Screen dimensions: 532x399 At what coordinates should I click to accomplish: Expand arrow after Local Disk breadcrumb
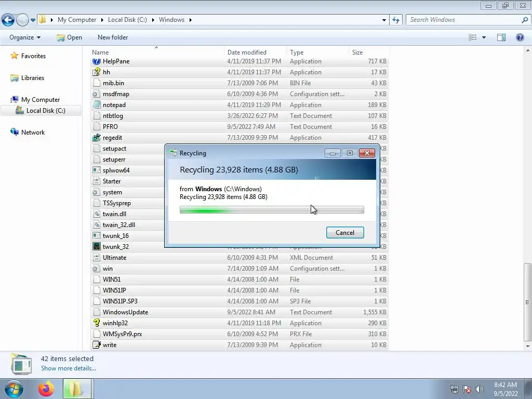(153, 20)
